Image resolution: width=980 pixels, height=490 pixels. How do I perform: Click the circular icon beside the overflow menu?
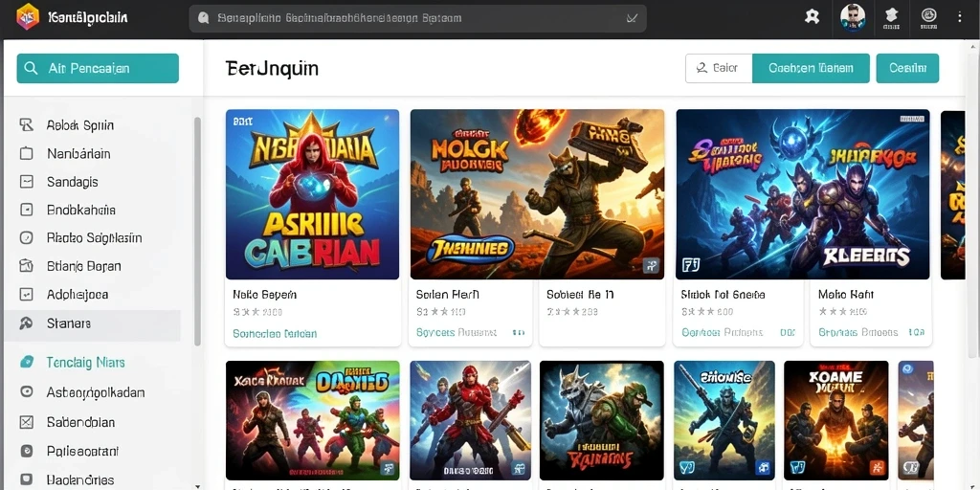pos(928,15)
